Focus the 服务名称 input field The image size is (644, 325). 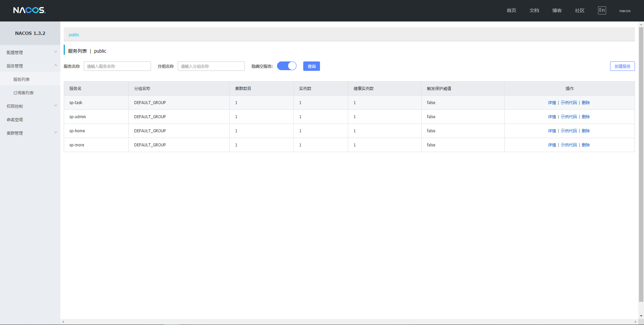point(117,66)
